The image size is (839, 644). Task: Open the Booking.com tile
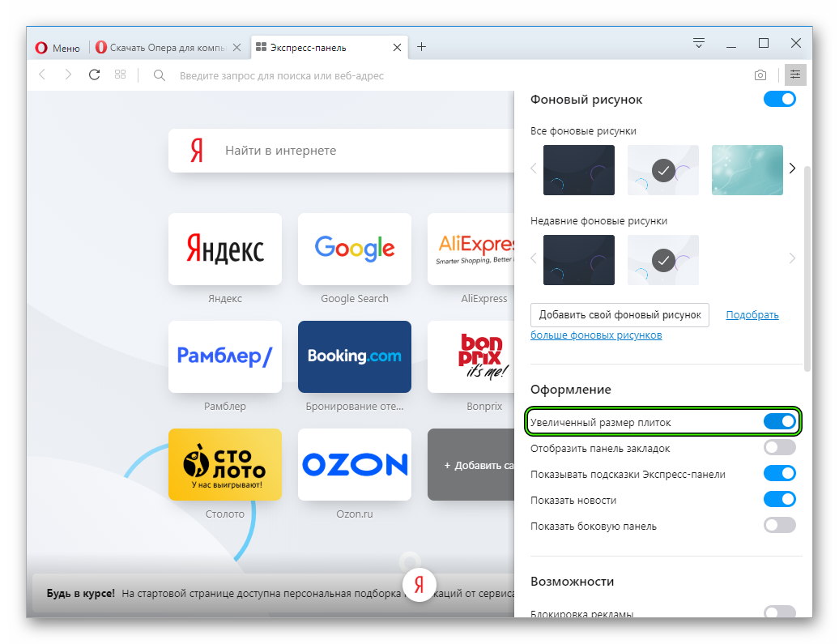click(x=354, y=356)
